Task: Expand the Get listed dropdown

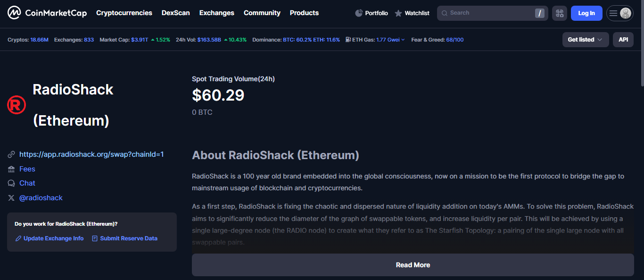Action: tap(586, 40)
